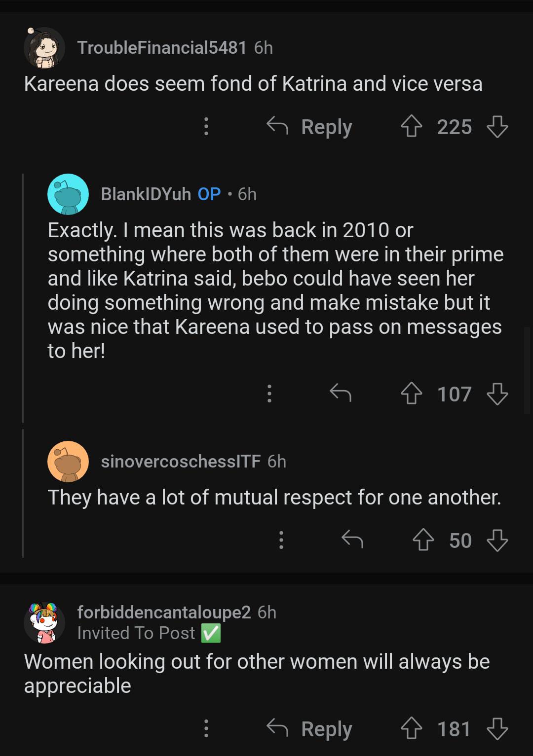Upvote forbiddencantaloupe2's comment with 181 votes
Screen dimensions: 533x756
click(x=411, y=728)
